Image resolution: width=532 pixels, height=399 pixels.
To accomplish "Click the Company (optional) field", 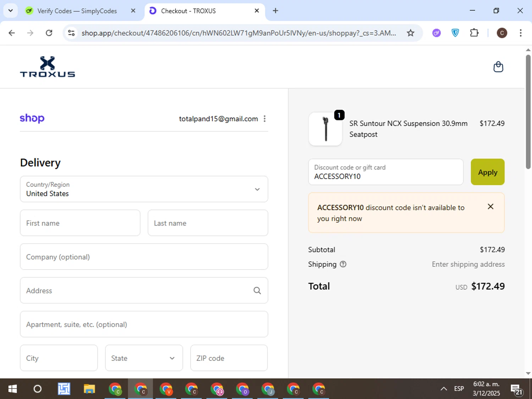I will [x=144, y=256].
